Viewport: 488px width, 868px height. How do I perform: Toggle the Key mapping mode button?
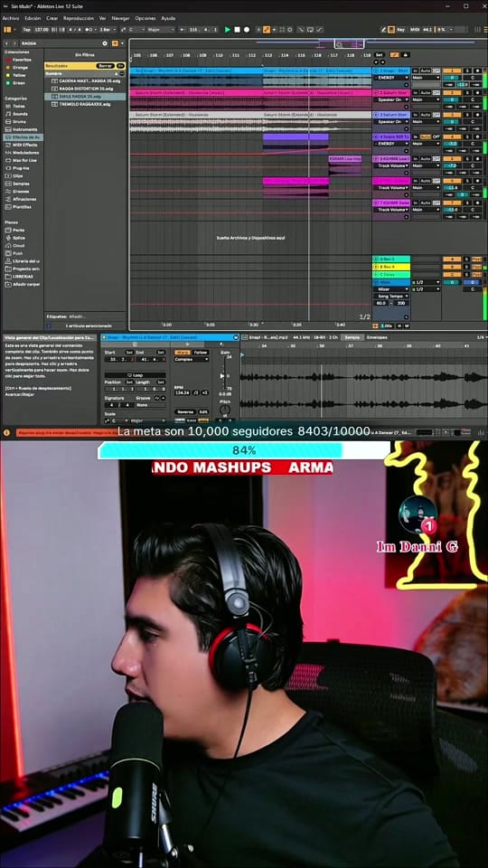click(x=400, y=29)
